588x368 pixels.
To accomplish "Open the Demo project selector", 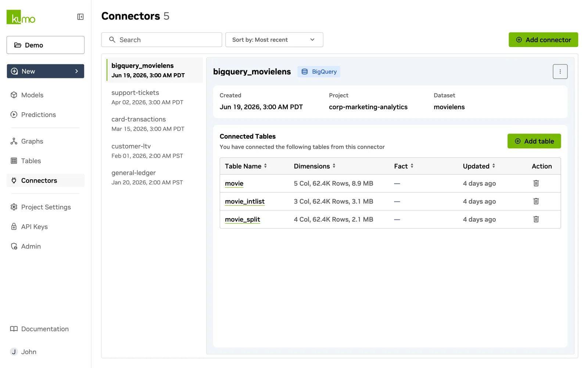I will point(46,45).
